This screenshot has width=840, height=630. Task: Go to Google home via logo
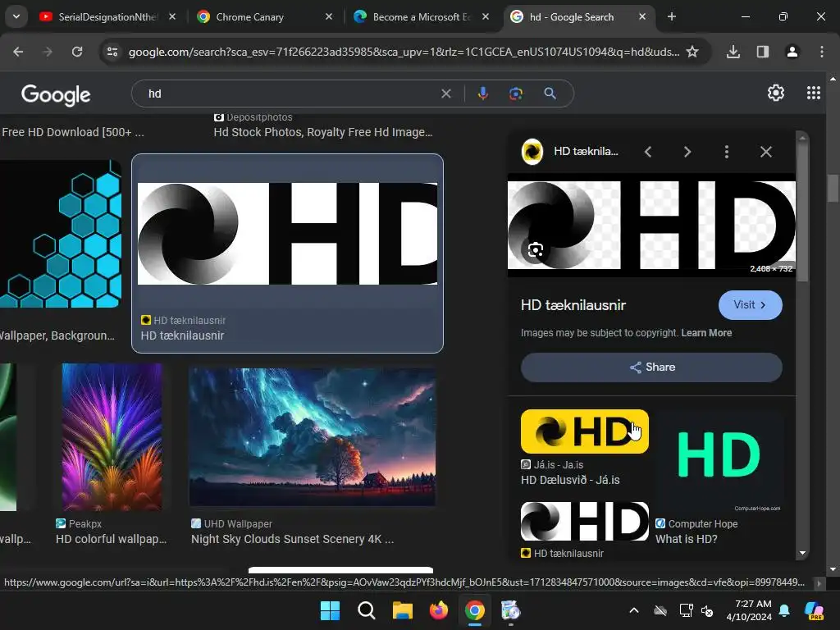coord(56,94)
